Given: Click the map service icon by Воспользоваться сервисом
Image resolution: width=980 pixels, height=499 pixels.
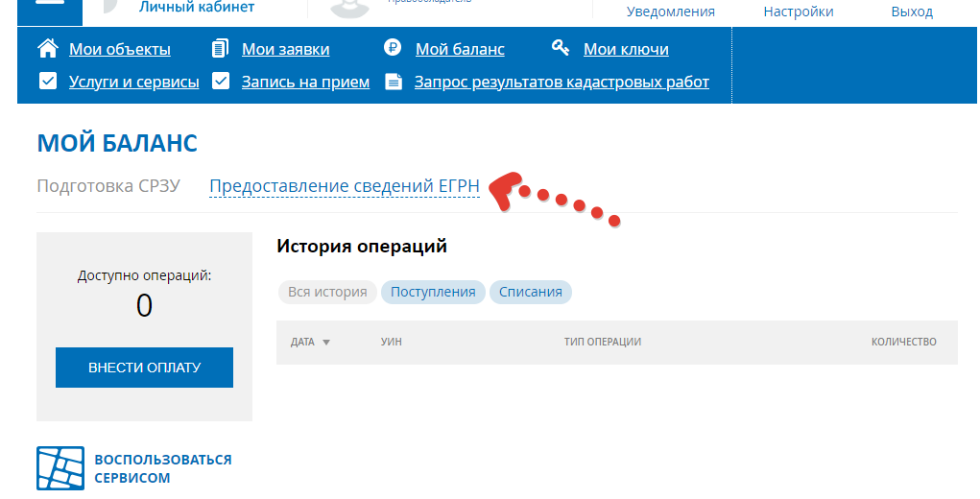Looking at the screenshot, I should pyautogui.click(x=60, y=468).
